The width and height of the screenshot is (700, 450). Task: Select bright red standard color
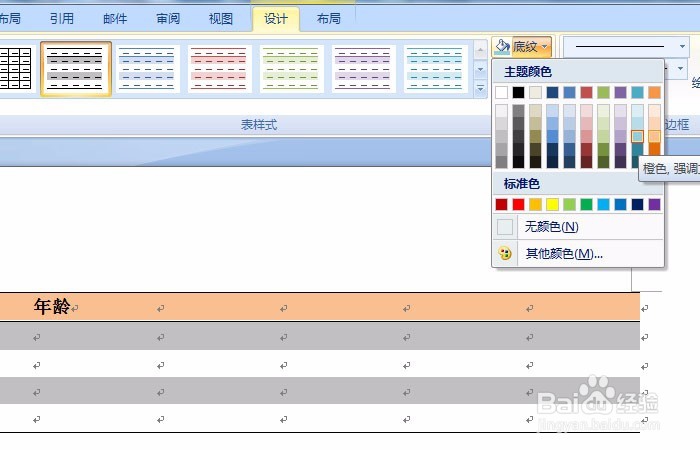[x=518, y=204]
